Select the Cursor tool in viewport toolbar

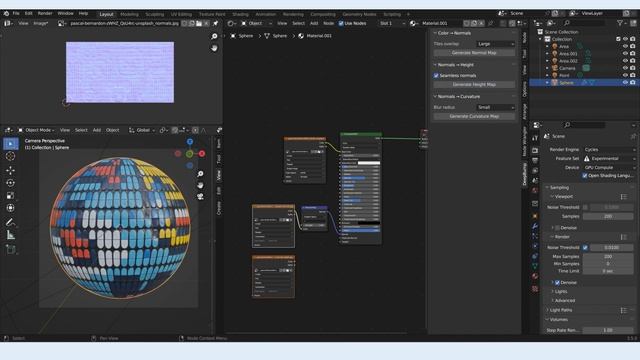coord(11,156)
